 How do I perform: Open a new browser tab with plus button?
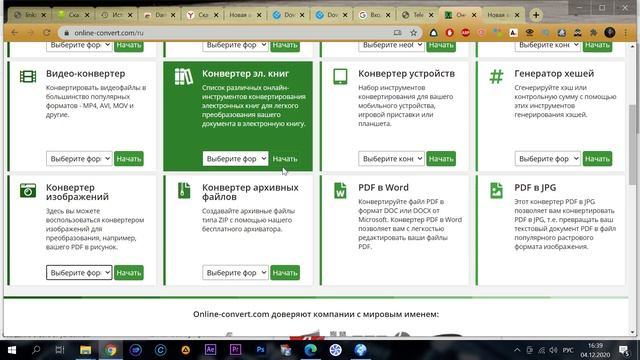point(536,15)
